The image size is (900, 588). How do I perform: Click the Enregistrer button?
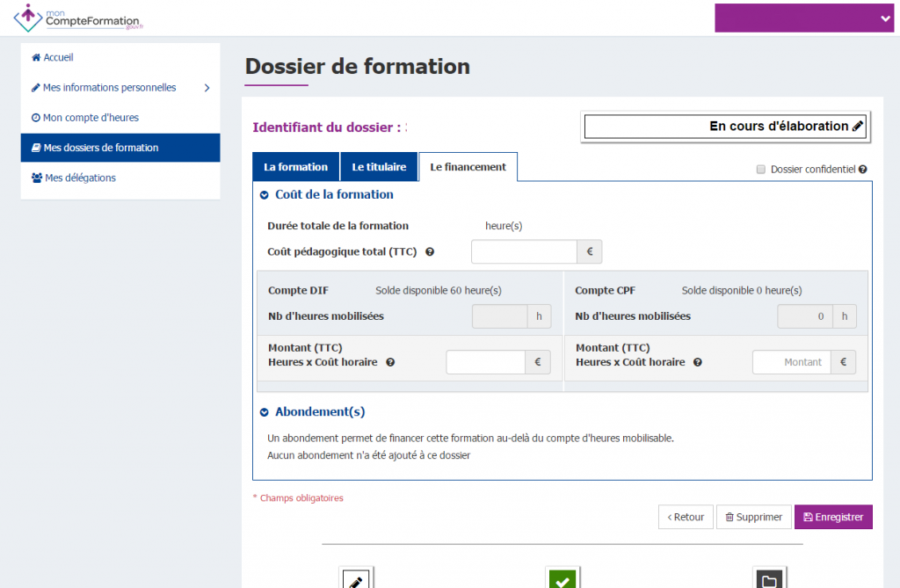pos(833,517)
